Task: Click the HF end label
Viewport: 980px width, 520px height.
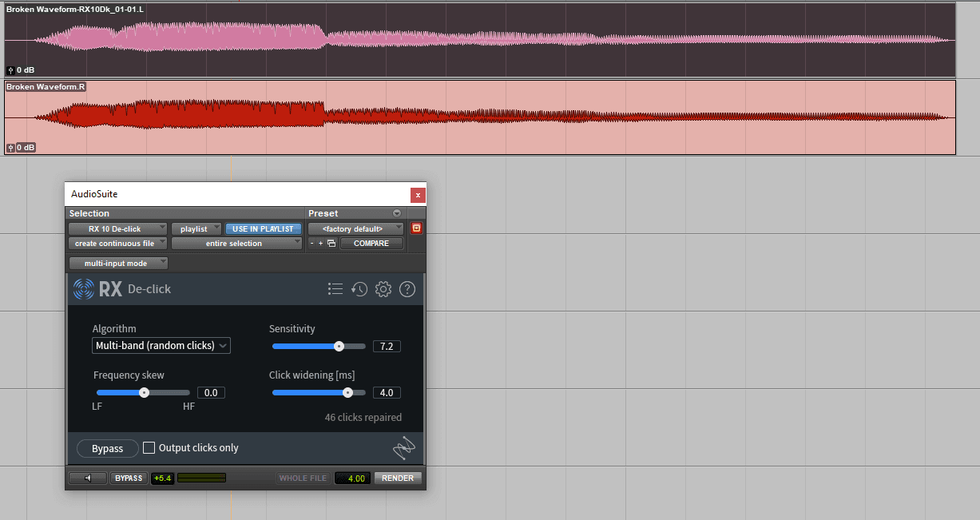Action: point(189,407)
